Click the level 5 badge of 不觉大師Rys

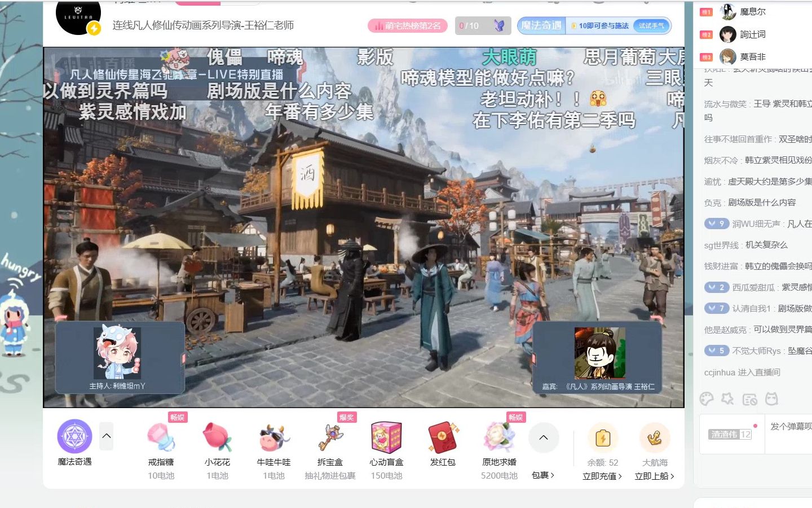click(x=717, y=351)
